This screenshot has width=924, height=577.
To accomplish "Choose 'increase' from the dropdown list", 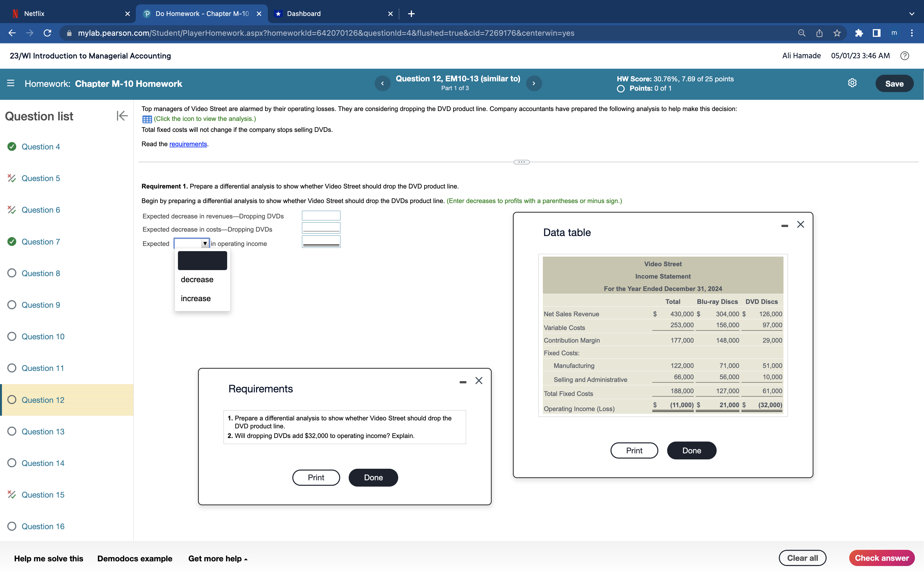I will (x=196, y=298).
